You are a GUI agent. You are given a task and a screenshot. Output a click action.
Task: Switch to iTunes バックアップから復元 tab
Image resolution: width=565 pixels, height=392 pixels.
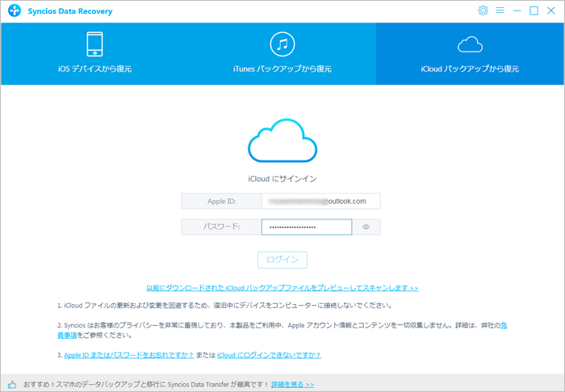282,54
